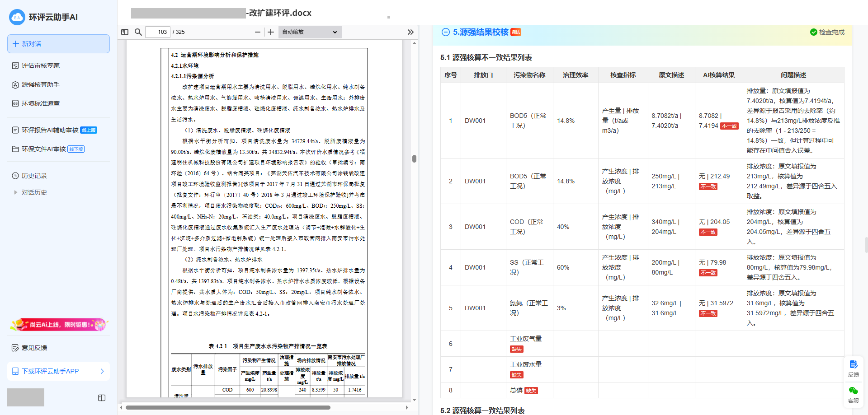The width and height of the screenshot is (868, 415).
Task: Start a 新对话 conversation
Action: (x=58, y=44)
